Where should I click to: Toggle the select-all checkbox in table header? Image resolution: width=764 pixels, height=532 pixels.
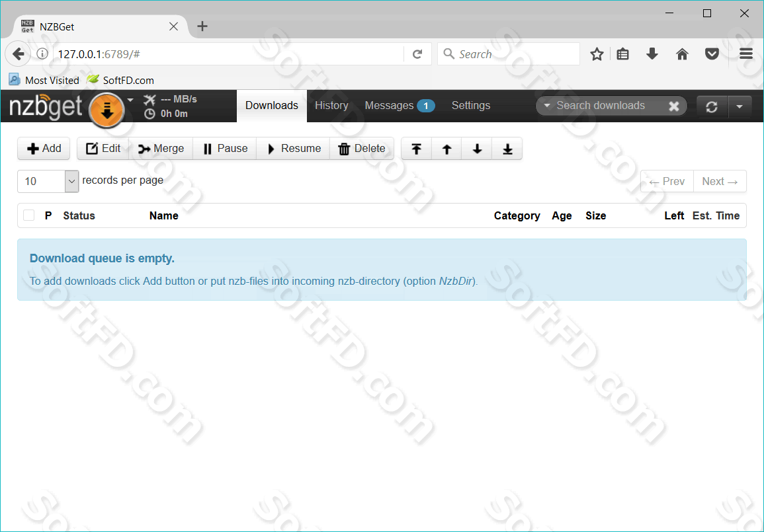(x=28, y=215)
